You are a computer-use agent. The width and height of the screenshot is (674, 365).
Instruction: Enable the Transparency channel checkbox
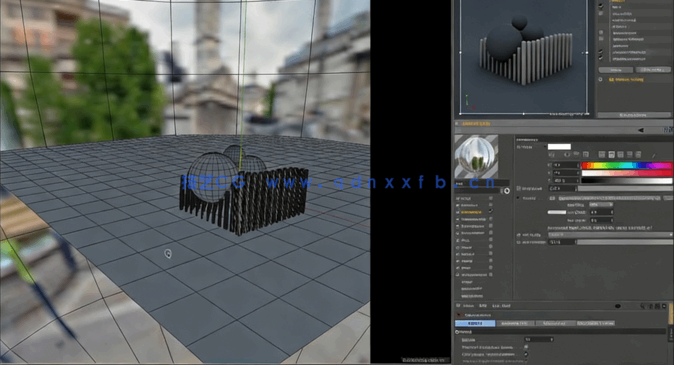(x=490, y=219)
